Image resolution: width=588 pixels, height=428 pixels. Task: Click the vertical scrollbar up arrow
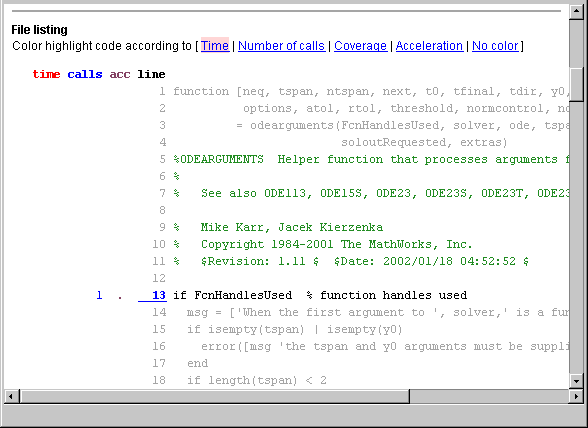(576, 11)
